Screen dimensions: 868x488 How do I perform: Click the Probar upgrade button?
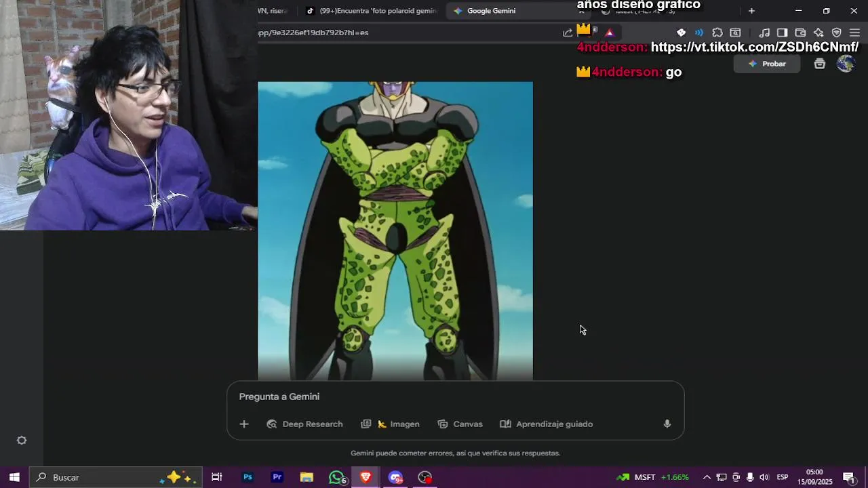pos(767,64)
